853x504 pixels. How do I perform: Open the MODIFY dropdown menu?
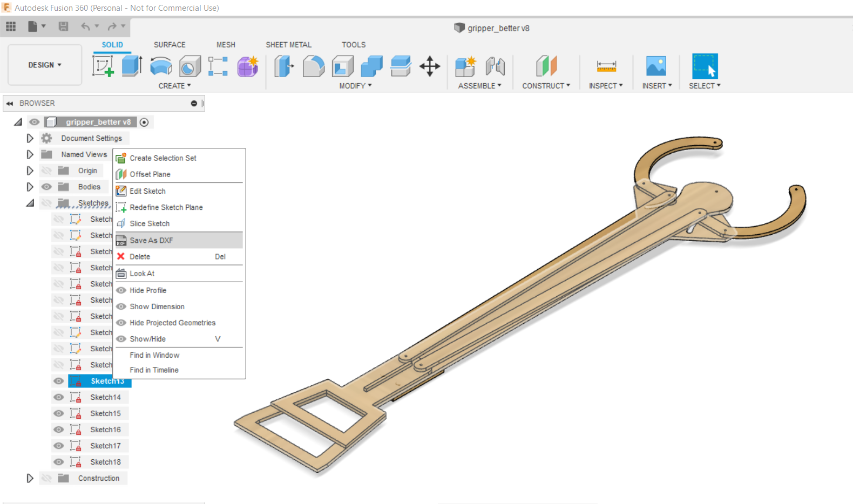355,86
